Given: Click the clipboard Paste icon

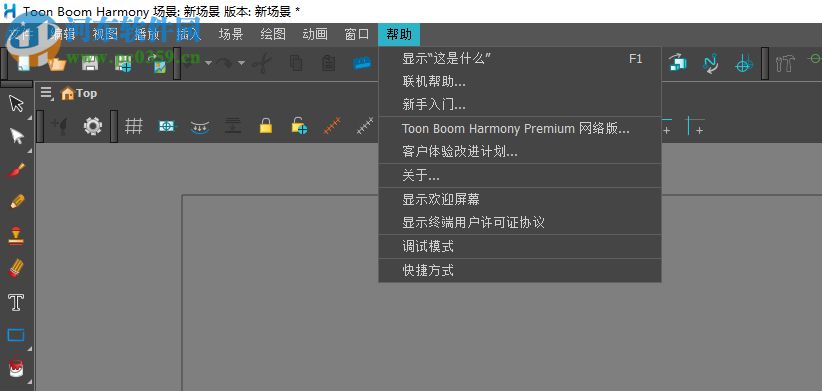Looking at the screenshot, I should [329, 63].
